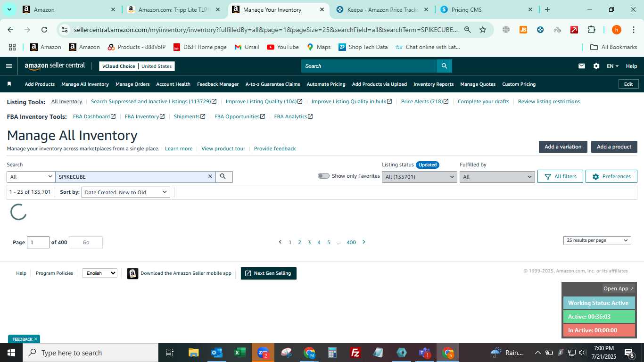Open Search Suppressed and Inactive Listings link
This screenshot has height=362, width=644.
[x=154, y=101]
